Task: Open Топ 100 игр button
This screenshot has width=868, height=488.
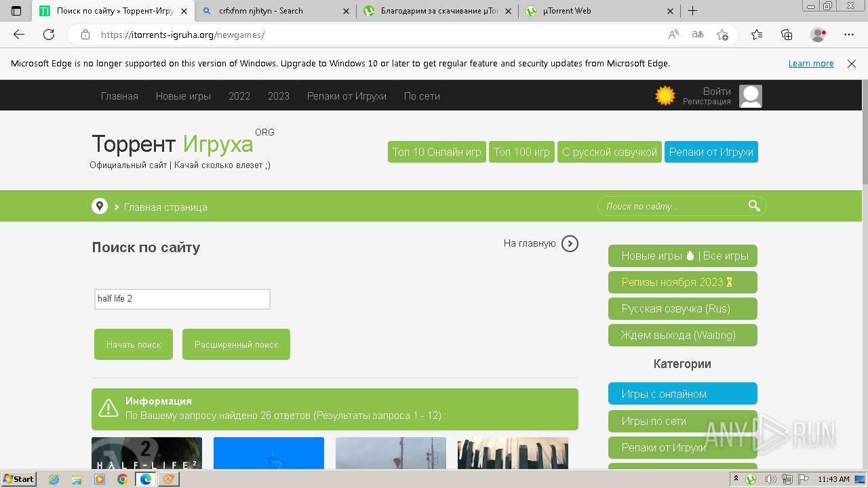Action: click(x=521, y=152)
